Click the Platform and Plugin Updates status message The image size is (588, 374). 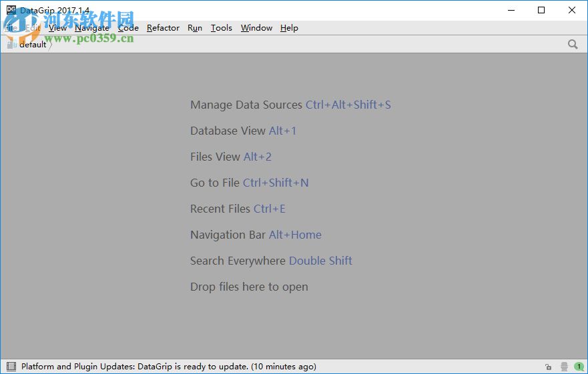click(x=169, y=367)
